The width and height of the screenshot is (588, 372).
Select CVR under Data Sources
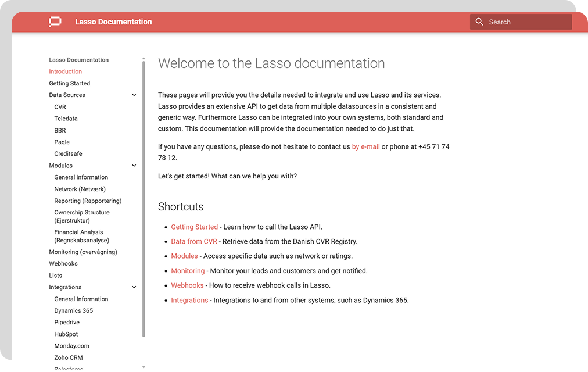point(60,107)
